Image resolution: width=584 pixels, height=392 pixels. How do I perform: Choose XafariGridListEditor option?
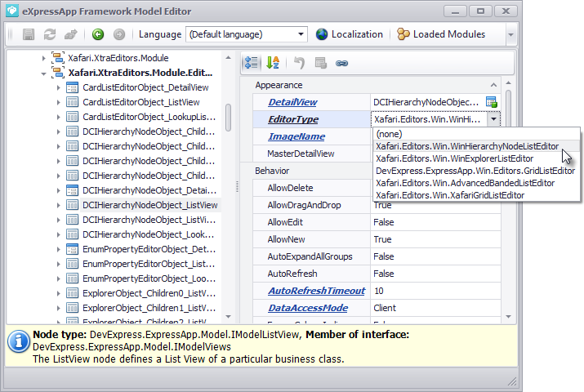point(476,195)
